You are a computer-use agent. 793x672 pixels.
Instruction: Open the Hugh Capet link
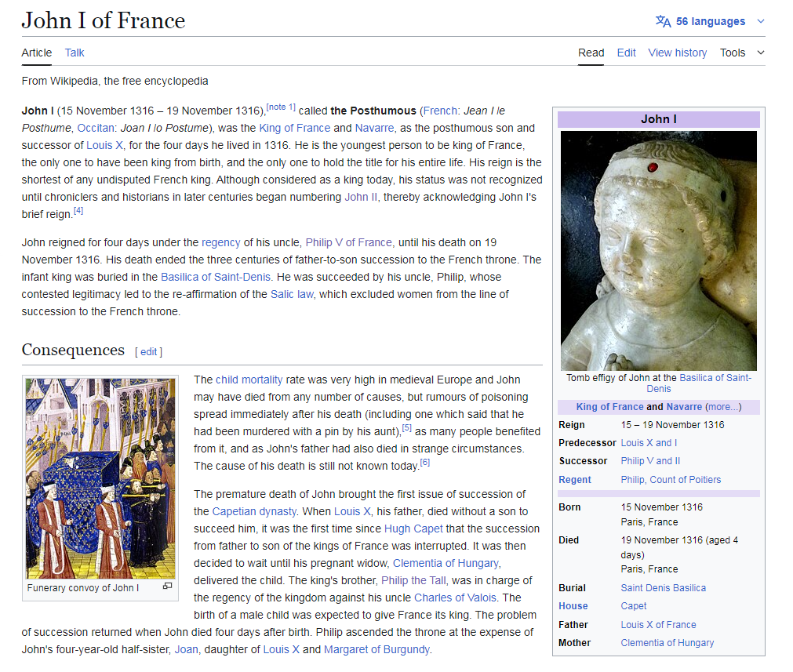(x=413, y=529)
